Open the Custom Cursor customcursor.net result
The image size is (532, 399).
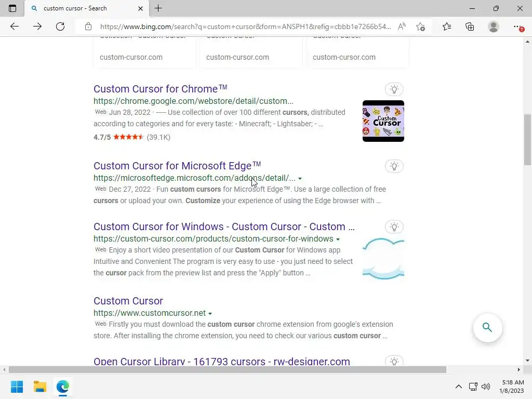(x=128, y=301)
